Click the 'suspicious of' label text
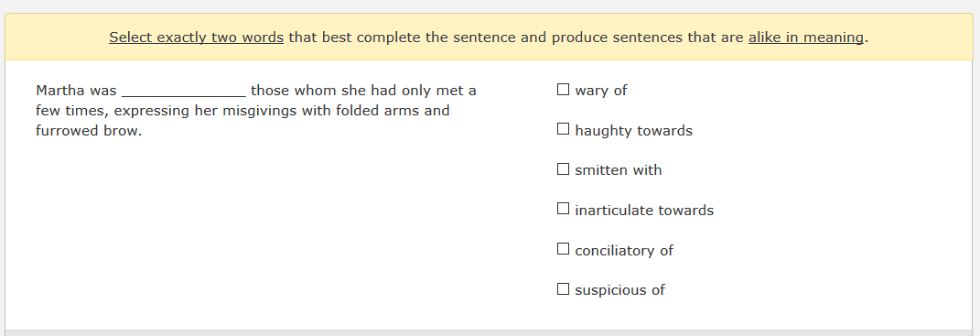This screenshot has width=980, height=336. click(620, 289)
